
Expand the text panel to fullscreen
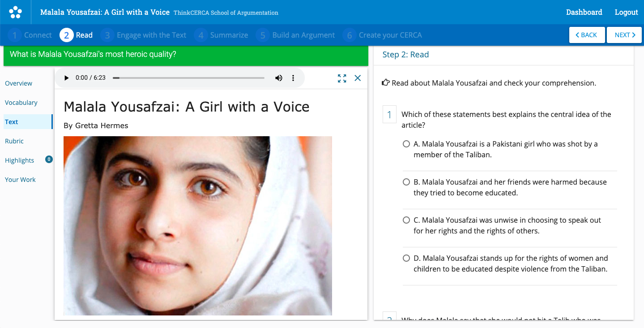pyautogui.click(x=342, y=78)
